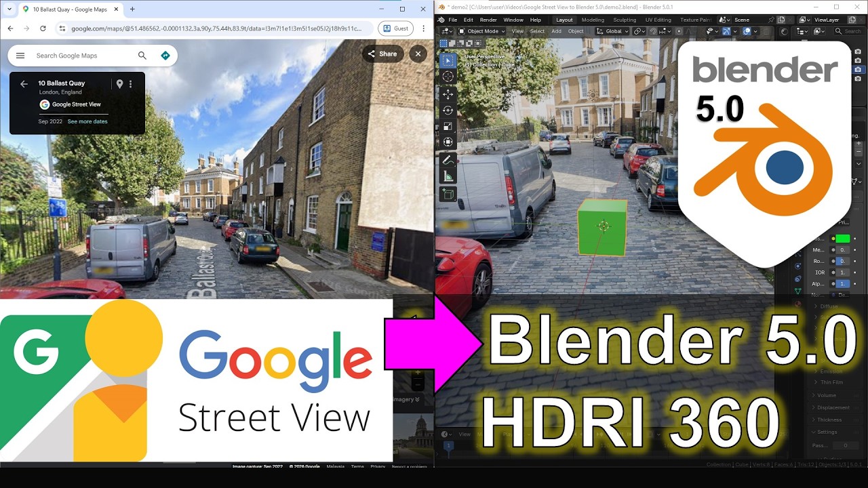The height and width of the screenshot is (488, 868).
Task: Click the Blender editor type button
Action: click(x=447, y=31)
